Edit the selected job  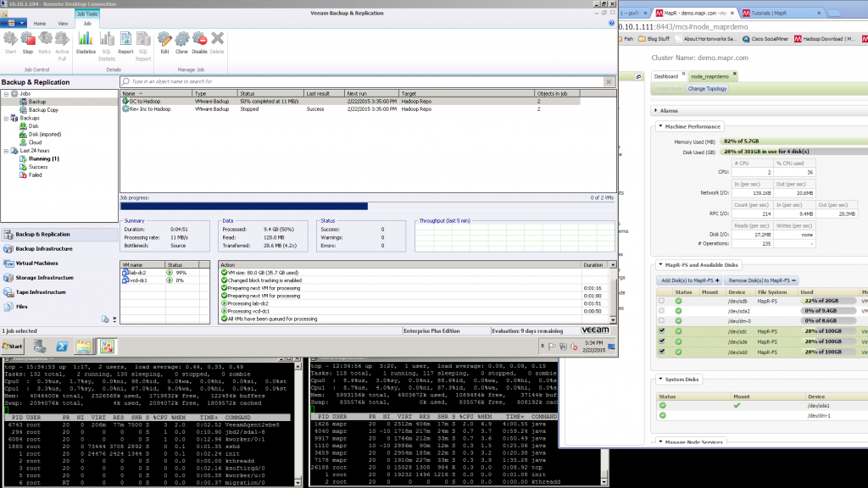pos(164,42)
